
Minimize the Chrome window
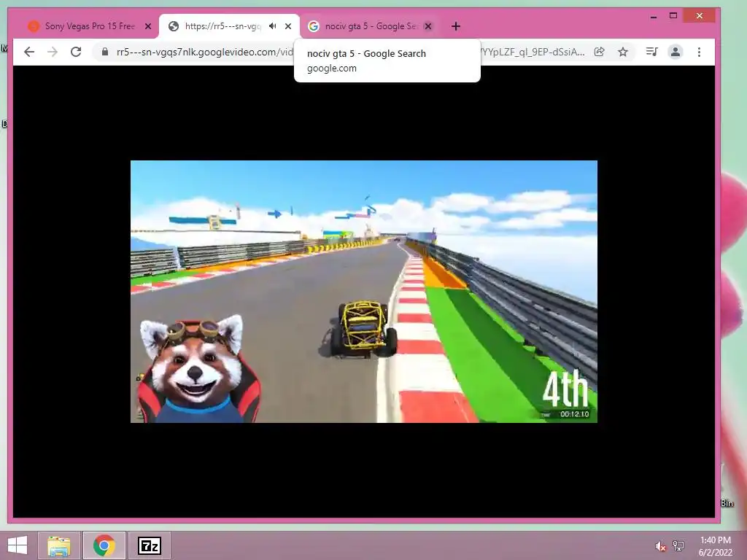point(654,16)
